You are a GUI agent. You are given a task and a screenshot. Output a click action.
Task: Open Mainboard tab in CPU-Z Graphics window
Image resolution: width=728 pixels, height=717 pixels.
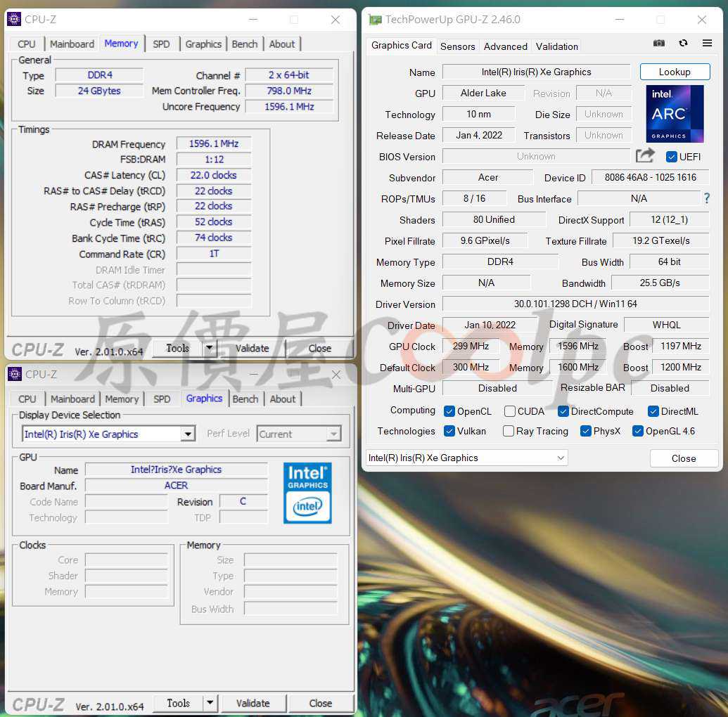72,399
